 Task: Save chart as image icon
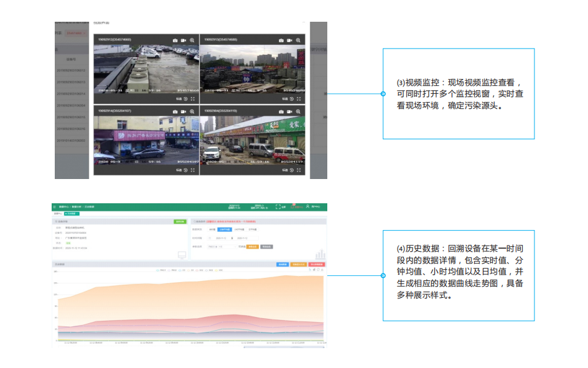322,269
